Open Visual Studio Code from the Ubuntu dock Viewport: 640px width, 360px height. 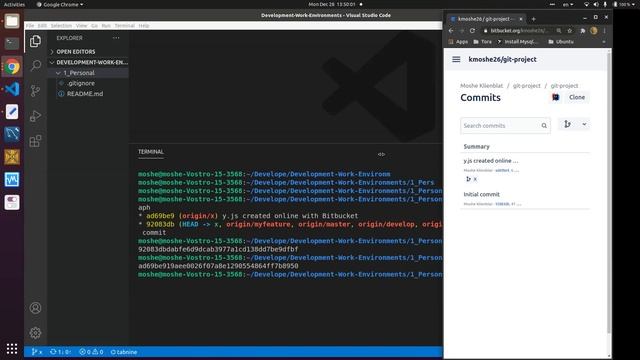tap(12, 89)
